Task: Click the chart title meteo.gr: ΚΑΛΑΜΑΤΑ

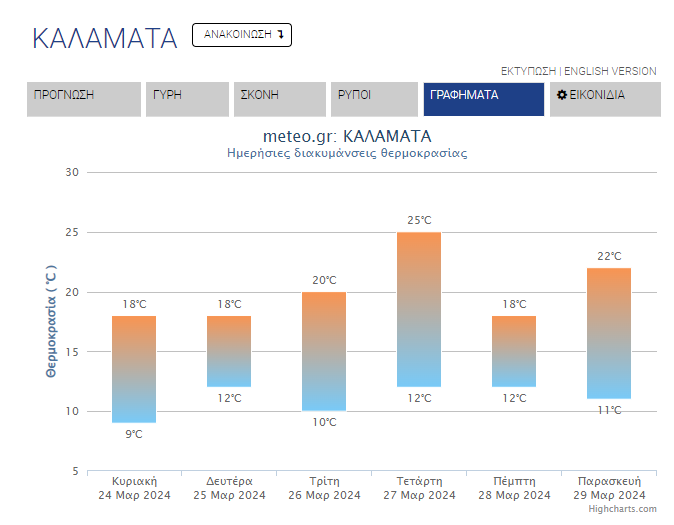Action: (347, 136)
